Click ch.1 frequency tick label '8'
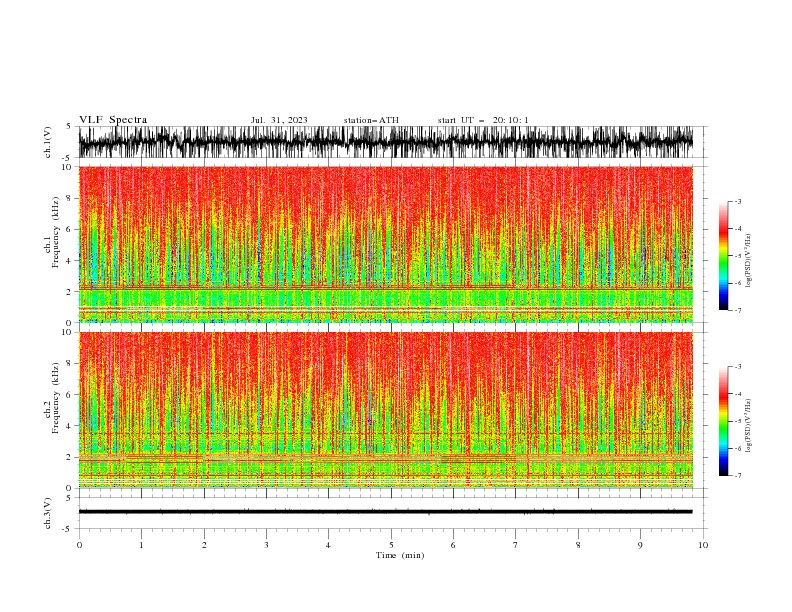The image size is (792, 612). 70,198
